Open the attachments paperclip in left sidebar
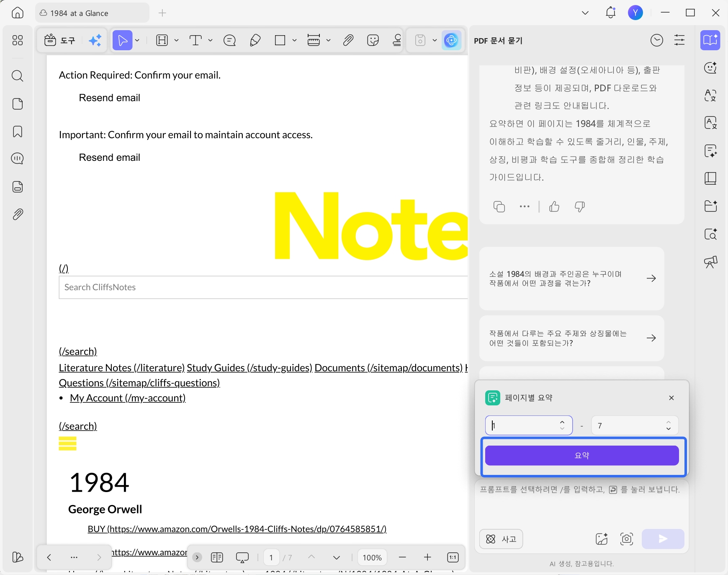The width and height of the screenshot is (728, 575). point(18,214)
